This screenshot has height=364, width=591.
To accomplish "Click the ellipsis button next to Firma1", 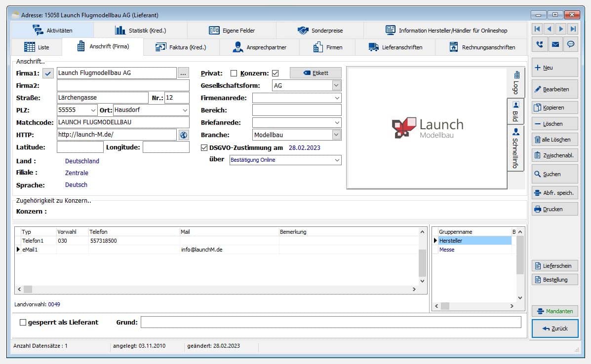I will [183, 73].
